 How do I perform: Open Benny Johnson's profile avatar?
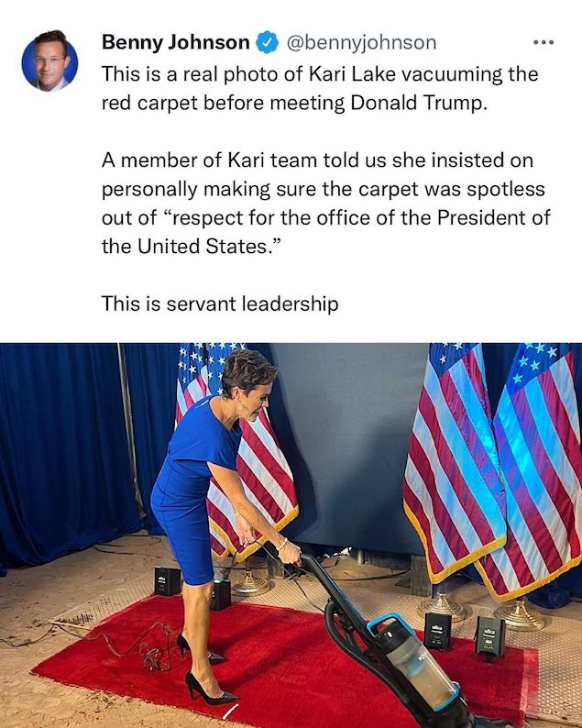(50, 61)
